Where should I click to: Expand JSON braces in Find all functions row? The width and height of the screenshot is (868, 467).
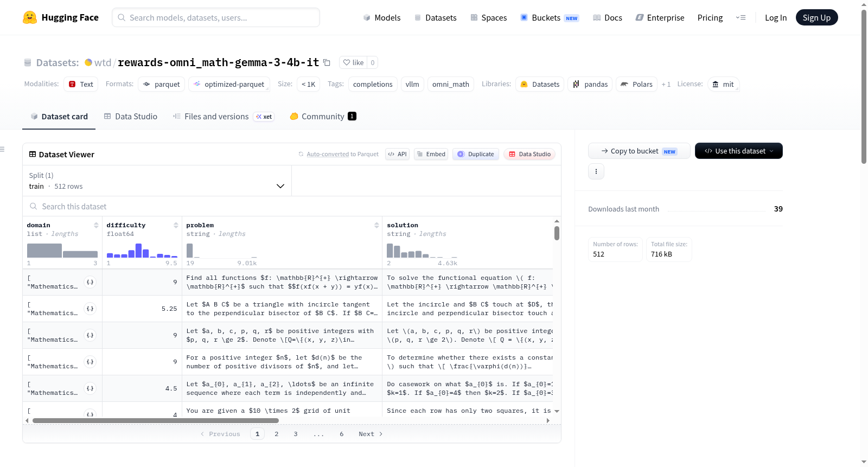[90, 282]
